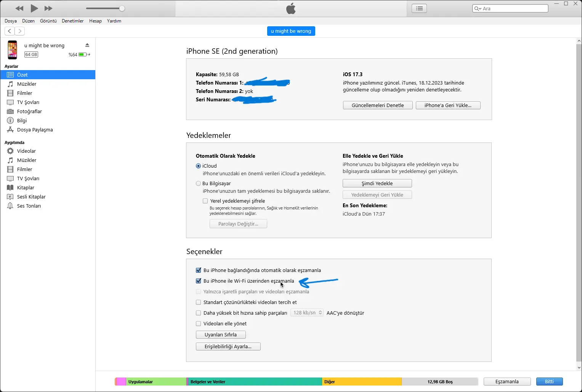Click Şimdi Yedekle button
Screen dimensions: 582x392
pyautogui.click(x=377, y=183)
